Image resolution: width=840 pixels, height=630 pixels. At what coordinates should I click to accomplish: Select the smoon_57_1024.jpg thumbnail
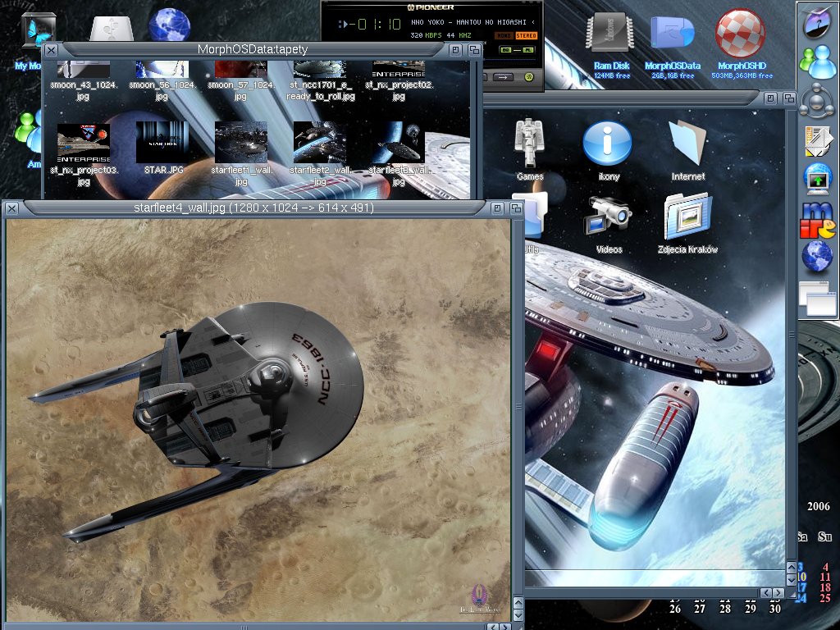(x=240, y=70)
